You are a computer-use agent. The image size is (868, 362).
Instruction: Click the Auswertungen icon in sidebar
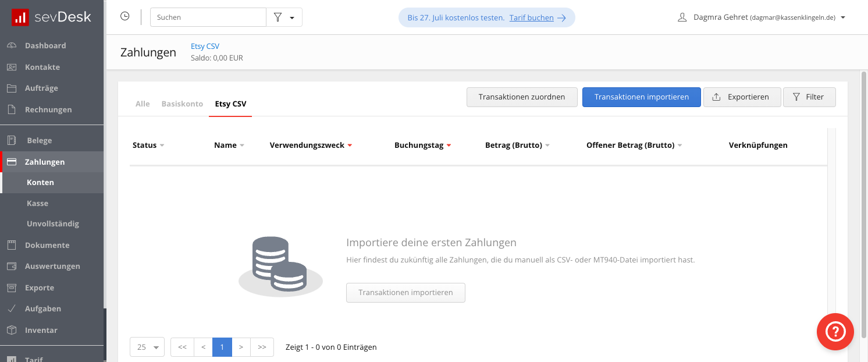pos(12,266)
